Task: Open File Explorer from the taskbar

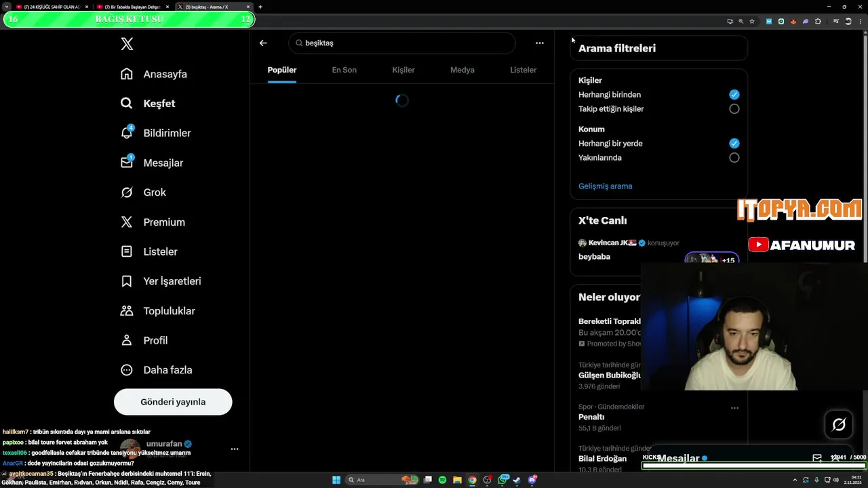Action: click(457, 480)
